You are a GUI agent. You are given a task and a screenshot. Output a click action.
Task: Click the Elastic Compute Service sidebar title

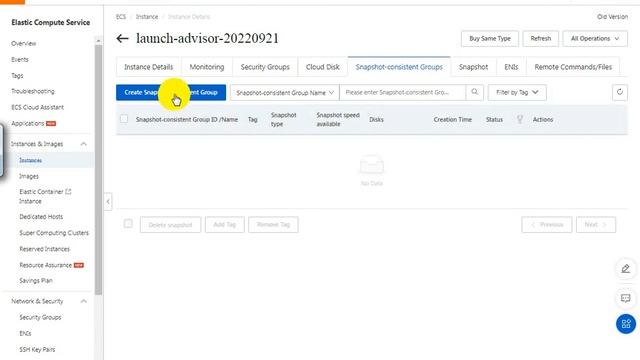(x=51, y=22)
